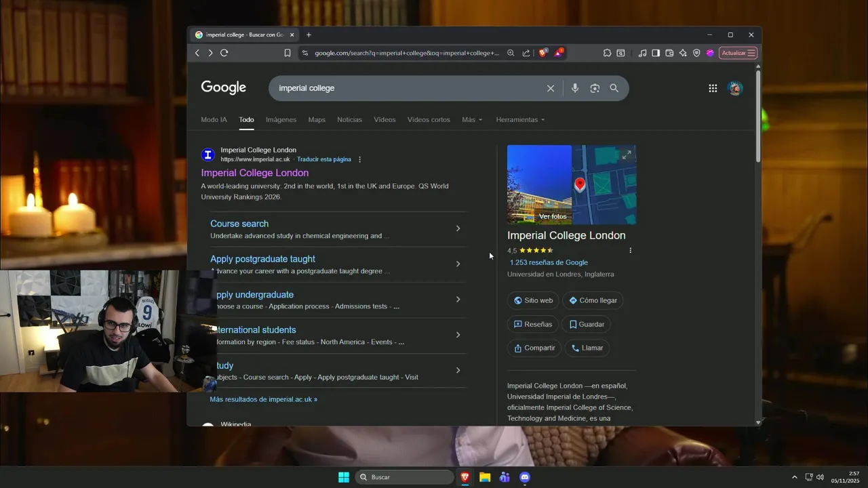Open the Brave Rewards triangle icon

click(x=559, y=52)
